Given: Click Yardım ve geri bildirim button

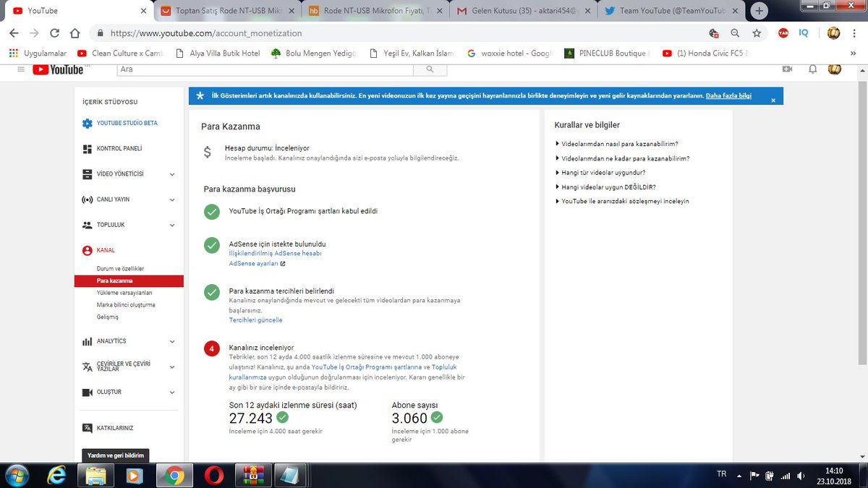Looking at the screenshot, I should (x=116, y=455).
